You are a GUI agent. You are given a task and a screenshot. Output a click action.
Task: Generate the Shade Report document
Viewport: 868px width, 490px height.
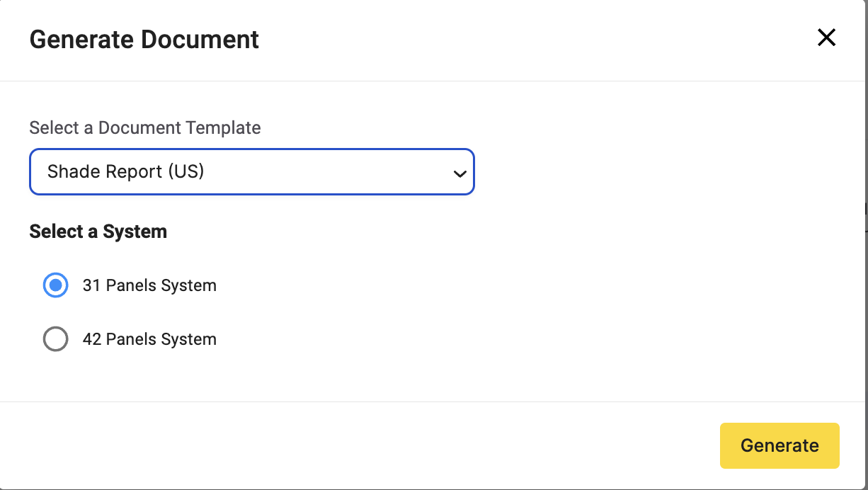click(x=780, y=445)
